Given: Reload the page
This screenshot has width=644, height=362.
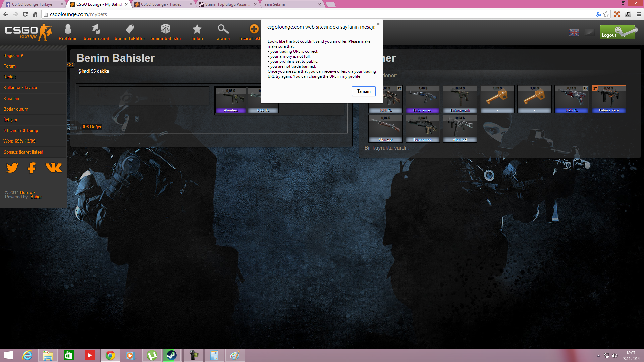Looking at the screenshot, I should [x=25, y=14].
